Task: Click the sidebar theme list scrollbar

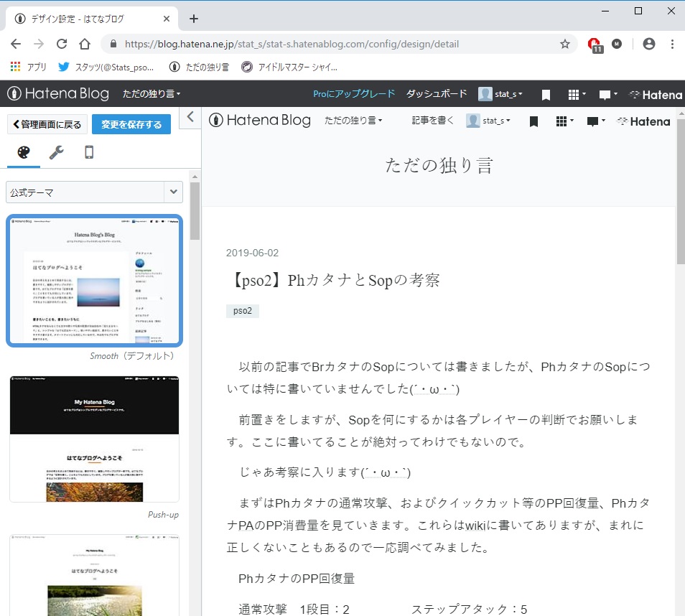Action: pyautogui.click(x=195, y=211)
